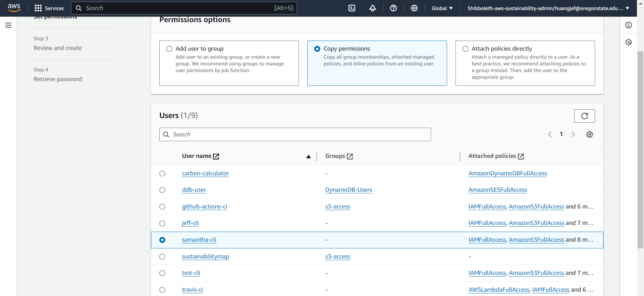Open the Shibboleth account menu dropdown
Screen dimensions: 644x296
click(548, 8)
